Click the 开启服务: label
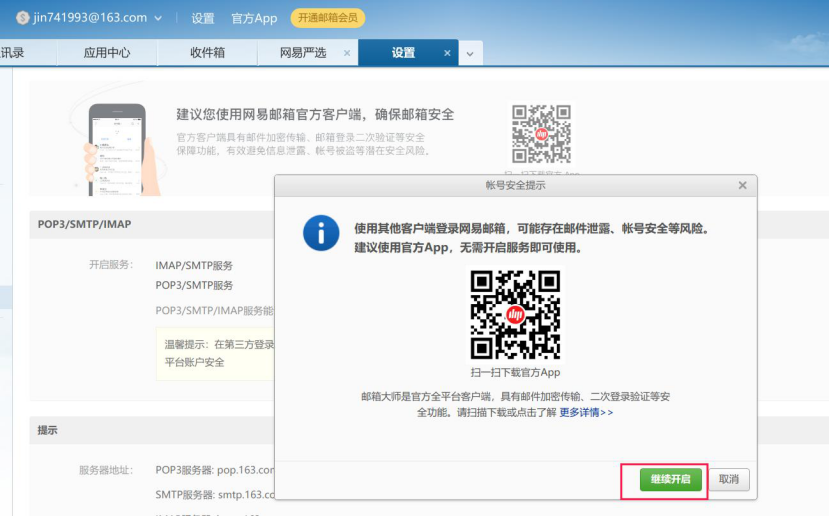830x516 pixels. pyautogui.click(x=111, y=265)
